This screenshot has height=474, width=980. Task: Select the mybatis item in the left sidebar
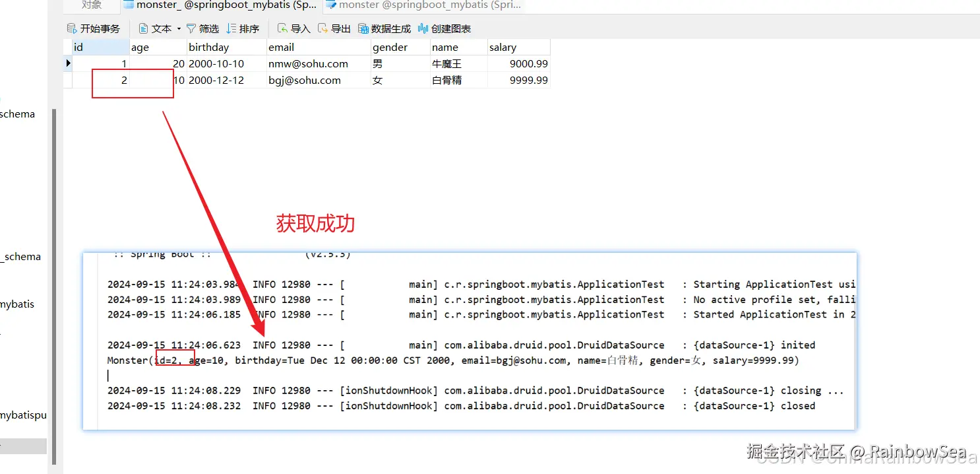tap(17, 304)
